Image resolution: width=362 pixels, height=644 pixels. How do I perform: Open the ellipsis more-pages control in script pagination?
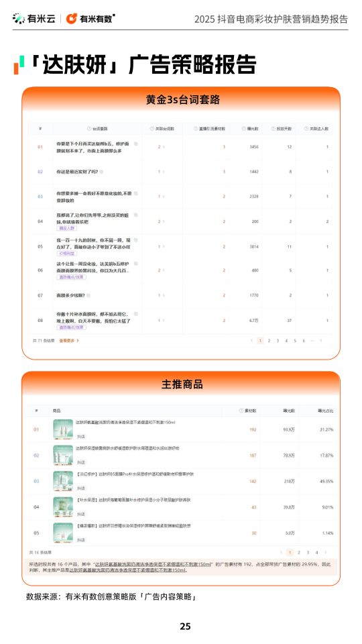(x=312, y=341)
